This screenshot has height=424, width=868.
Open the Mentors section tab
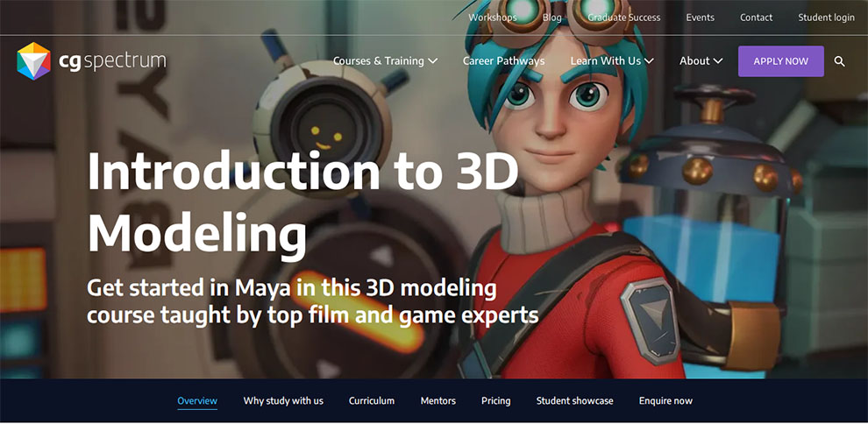click(438, 400)
